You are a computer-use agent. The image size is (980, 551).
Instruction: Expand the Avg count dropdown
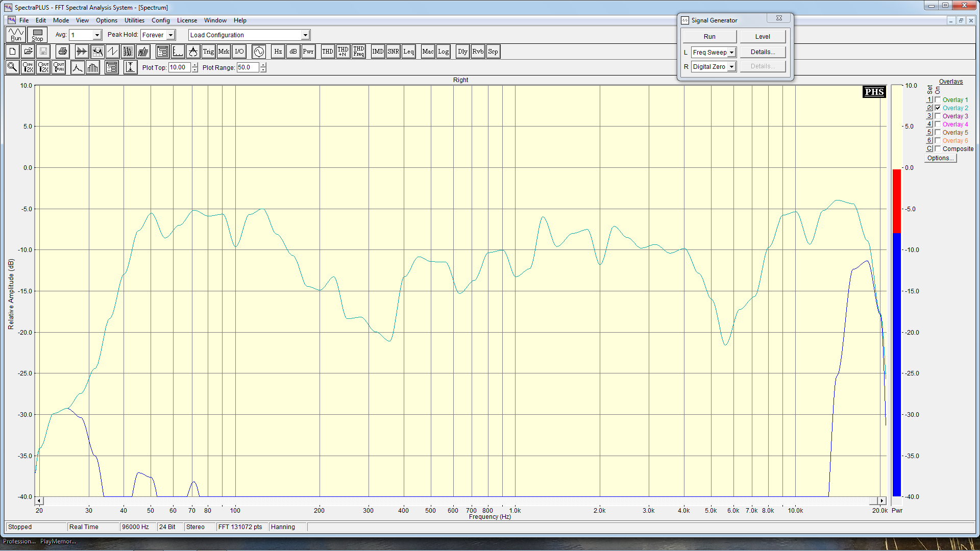point(97,35)
